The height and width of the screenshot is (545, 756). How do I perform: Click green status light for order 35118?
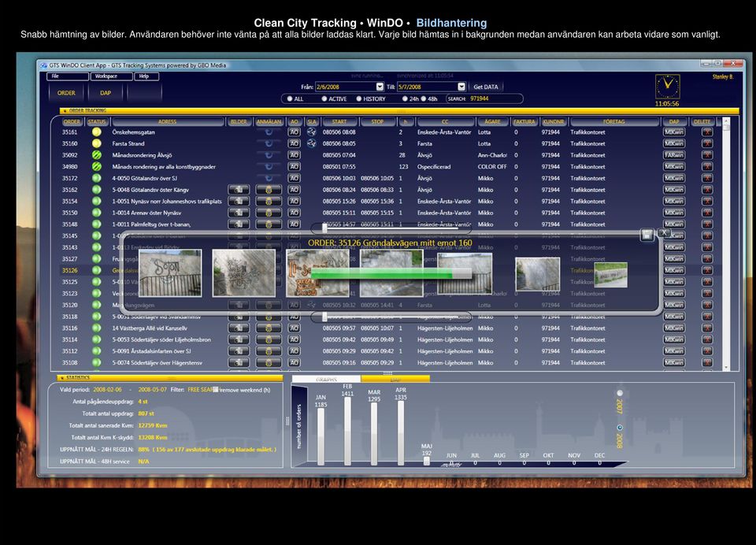[x=96, y=317]
